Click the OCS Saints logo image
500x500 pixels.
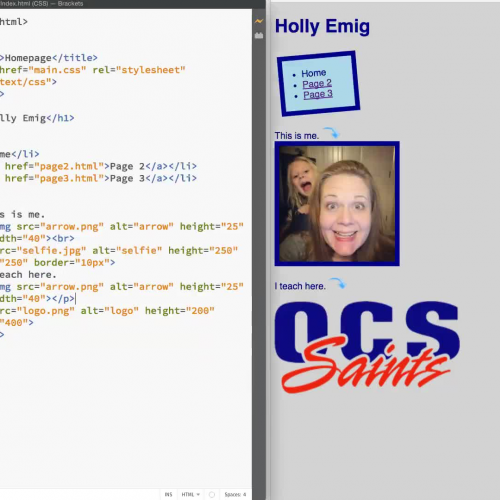pyautogui.click(x=367, y=347)
